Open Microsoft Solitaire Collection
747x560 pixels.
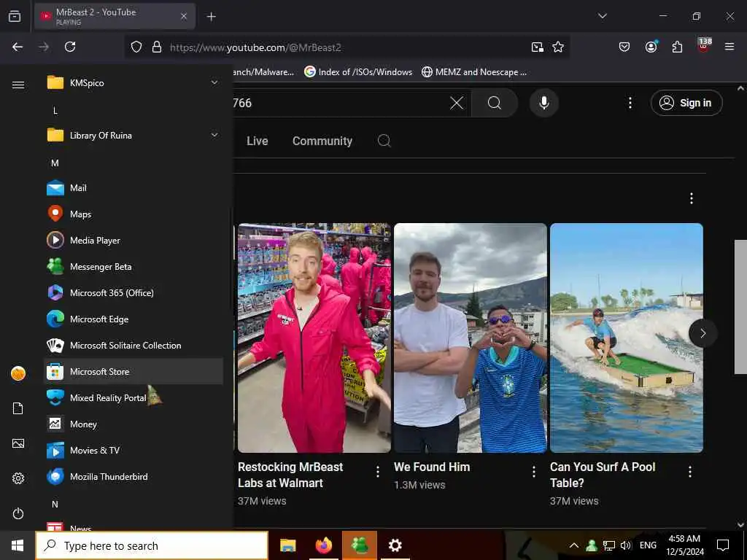click(133, 345)
